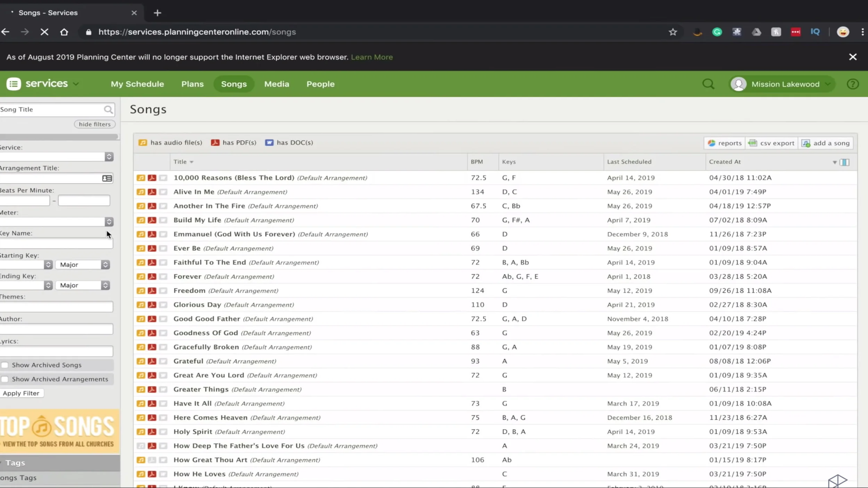Open song Goodness Of God

(206, 333)
